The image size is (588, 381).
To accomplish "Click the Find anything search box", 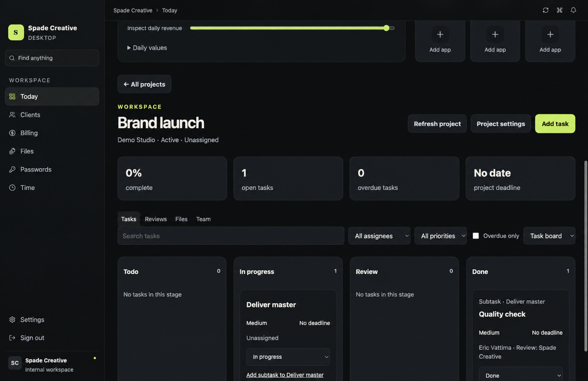I will [x=52, y=58].
